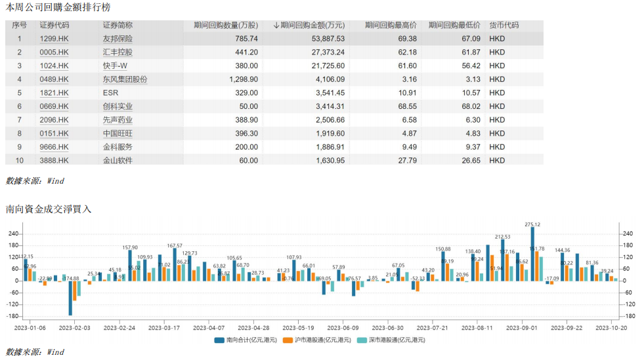Select the 785.74 quantity cell

(x=246, y=39)
